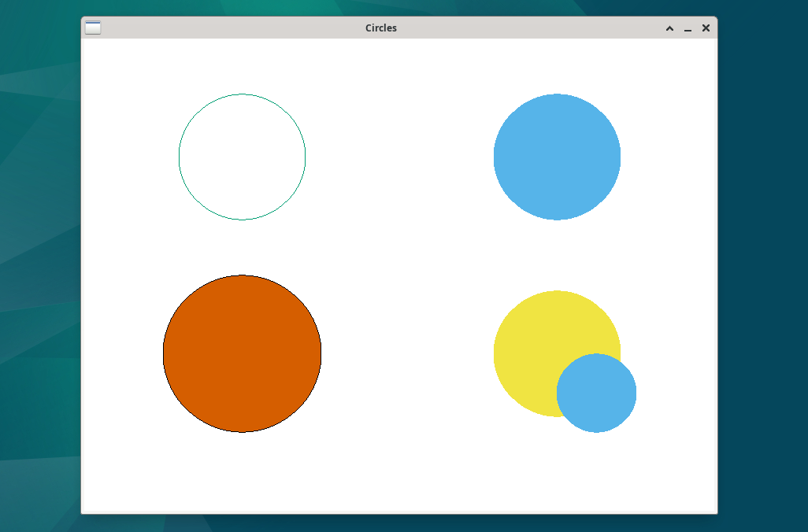Click the roll-up arrow button in title bar

(669, 28)
